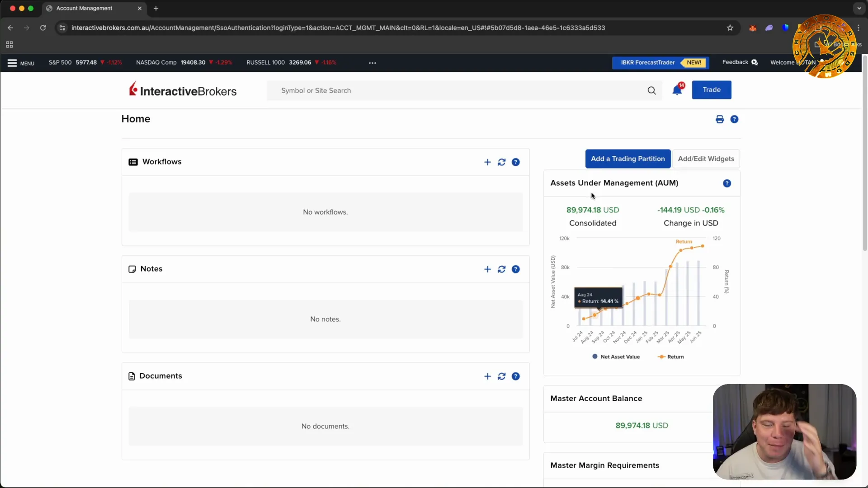This screenshot has width=868, height=488.
Task: Click Master Margin Requirements heading
Action: tap(604, 465)
